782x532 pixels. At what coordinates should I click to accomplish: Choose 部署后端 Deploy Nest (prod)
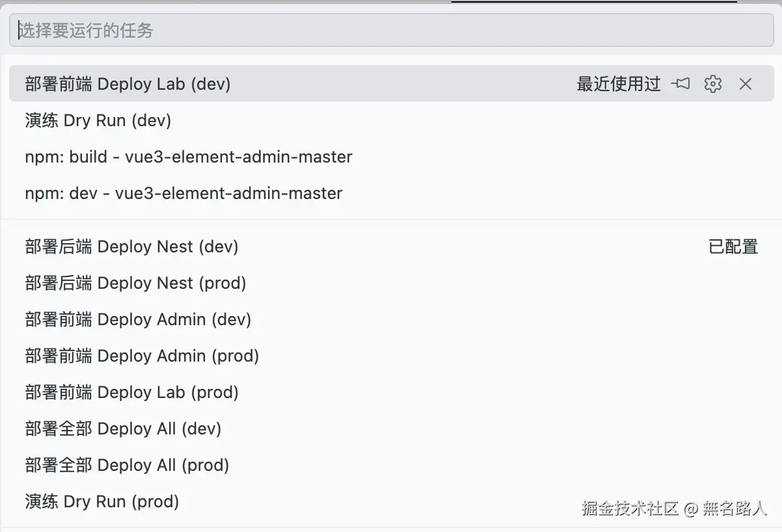pyautogui.click(x=136, y=283)
